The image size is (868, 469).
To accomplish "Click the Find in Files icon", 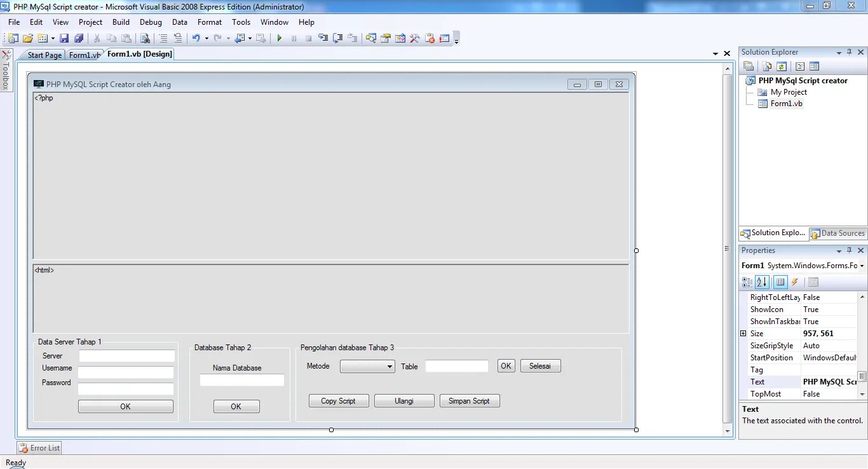I will coord(145,39).
